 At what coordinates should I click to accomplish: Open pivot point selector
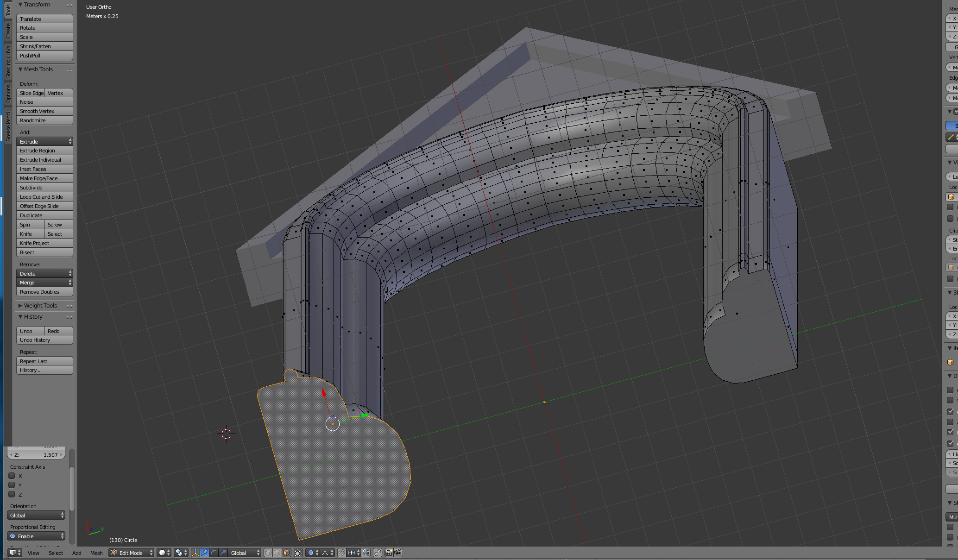[181, 553]
